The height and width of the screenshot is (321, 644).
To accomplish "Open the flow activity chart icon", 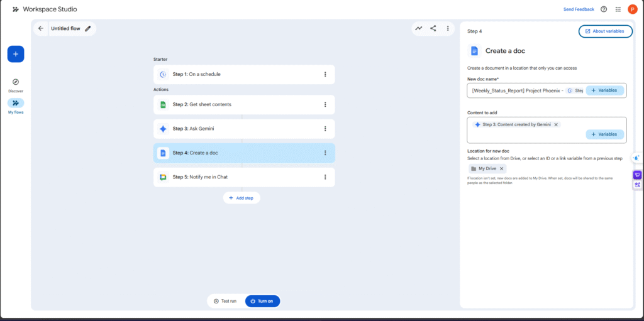I will pyautogui.click(x=418, y=28).
